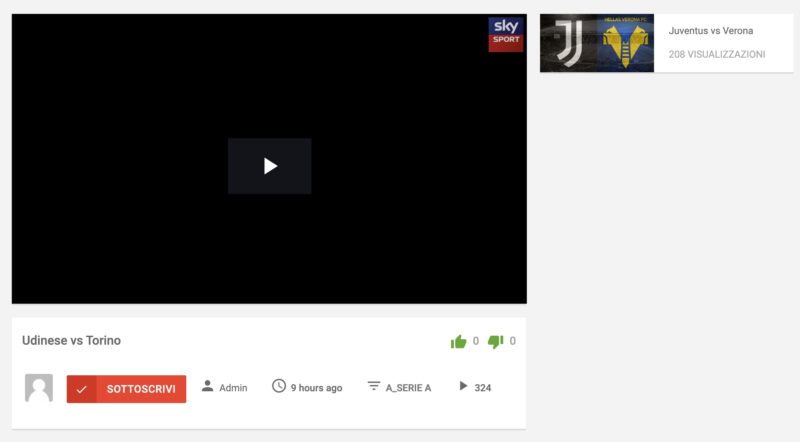Image resolution: width=800 pixels, height=442 pixels.
Task: Open the Admin author profile link
Action: (233, 388)
